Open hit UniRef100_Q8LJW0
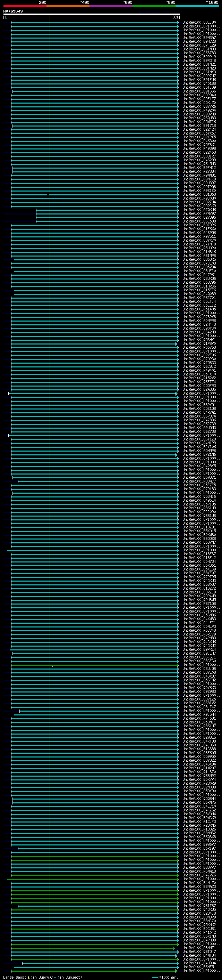222x980 pixels. [199, 23]
